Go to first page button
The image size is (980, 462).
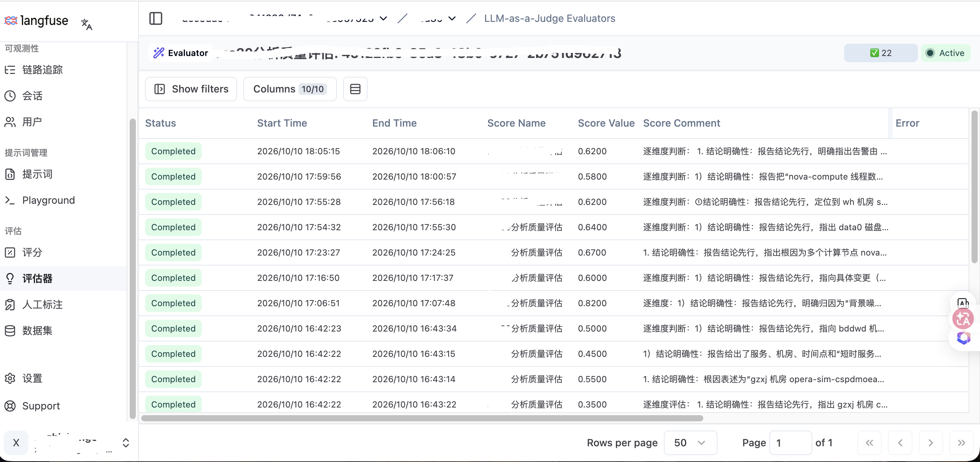[x=869, y=443]
